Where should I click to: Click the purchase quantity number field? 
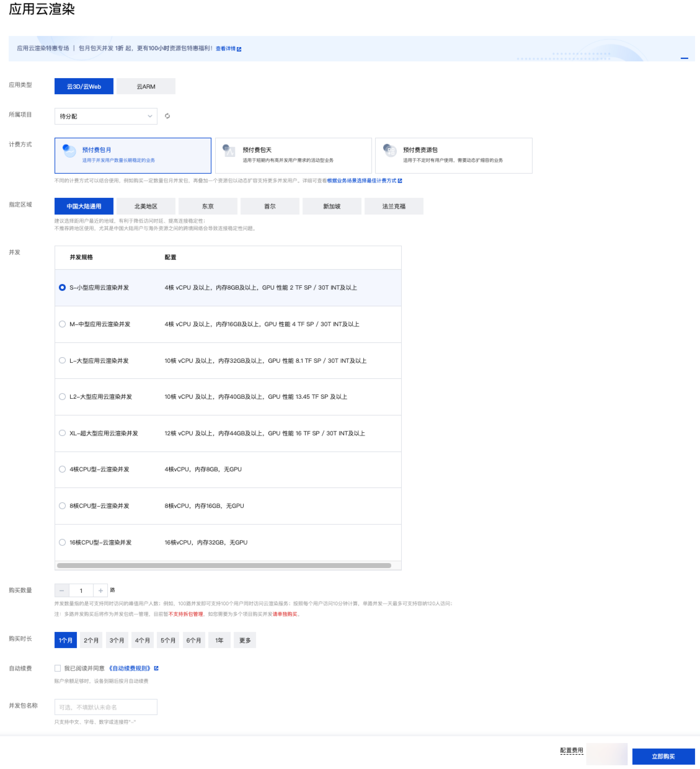[81, 590]
